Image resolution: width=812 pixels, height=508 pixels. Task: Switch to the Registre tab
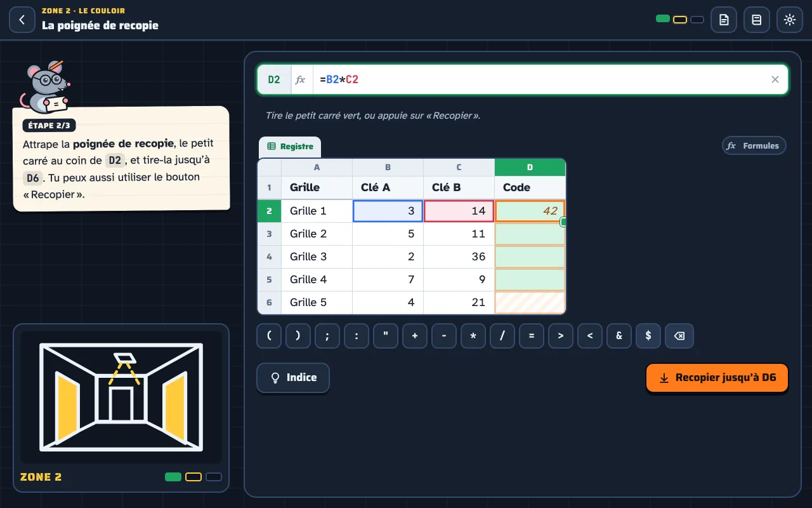tap(290, 147)
